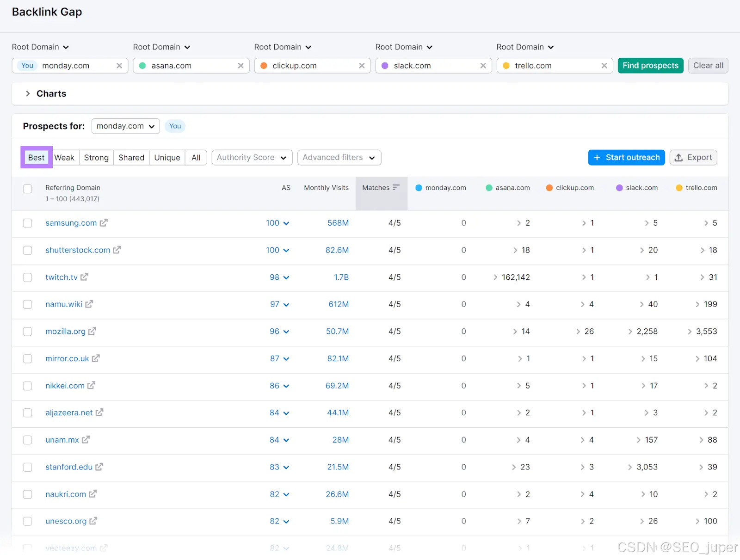Sort by the Matches column icon
This screenshot has width=740, height=560.
[x=396, y=187]
